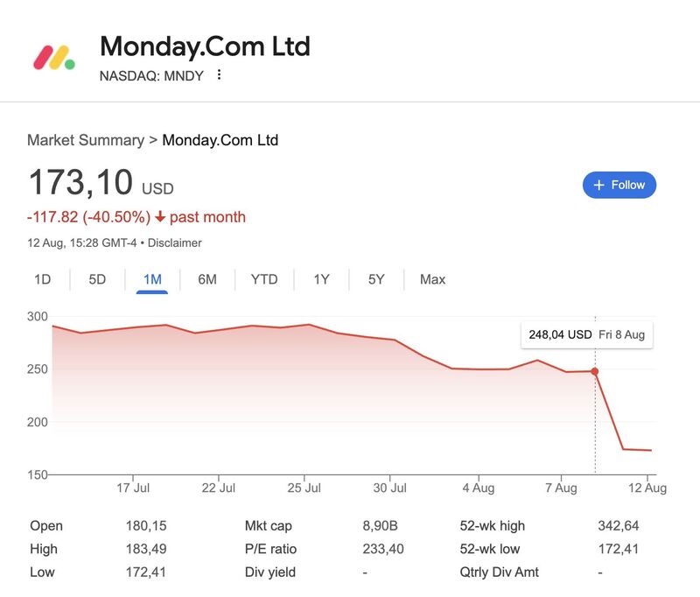This screenshot has width=700, height=597.
Task: Open the Max timeframe view
Action: [430, 279]
